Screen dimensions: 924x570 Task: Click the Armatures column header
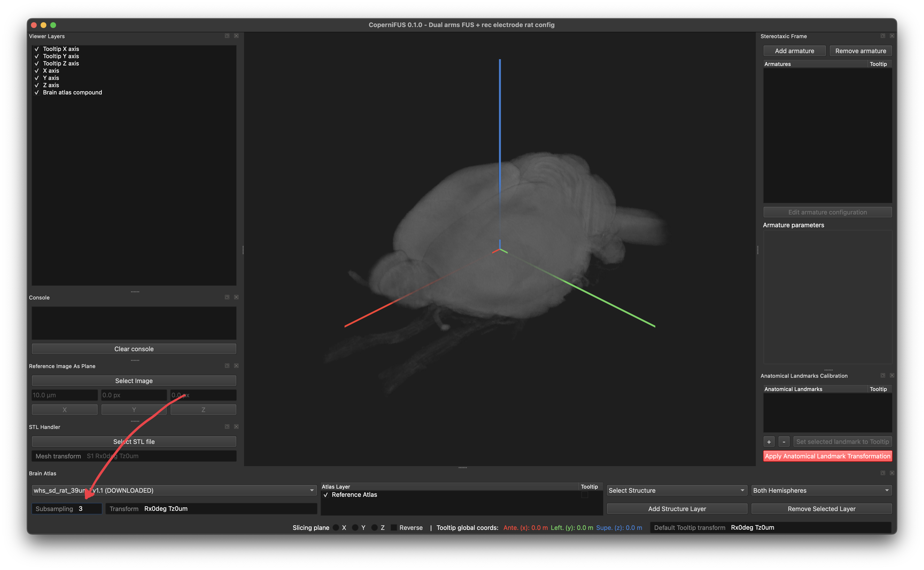pyautogui.click(x=815, y=64)
